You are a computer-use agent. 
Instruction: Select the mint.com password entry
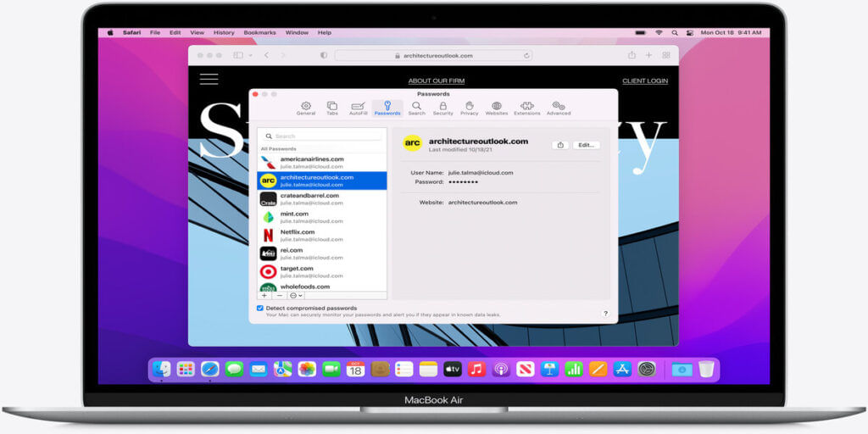point(322,217)
